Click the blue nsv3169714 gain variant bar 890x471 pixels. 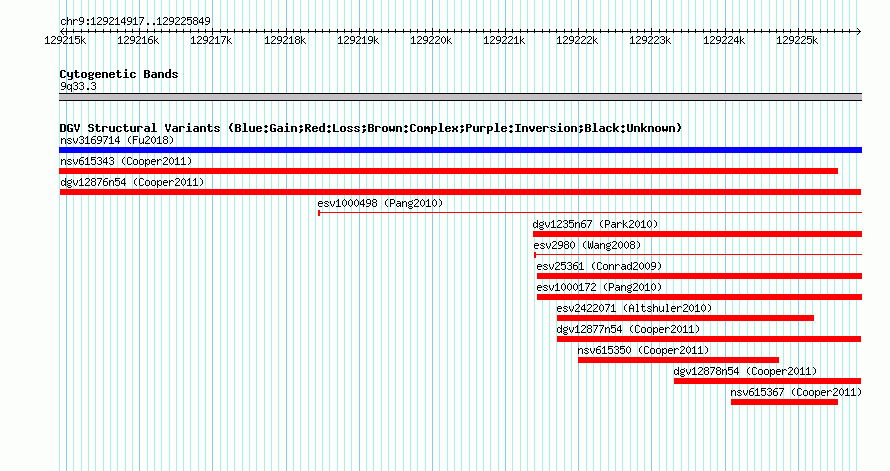460,150
